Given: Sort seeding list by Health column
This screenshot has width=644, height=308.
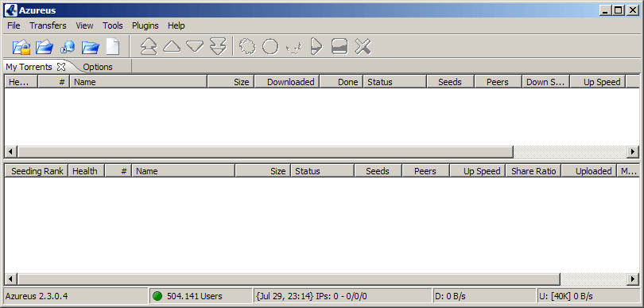Looking at the screenshot, I should click(86, 171).
